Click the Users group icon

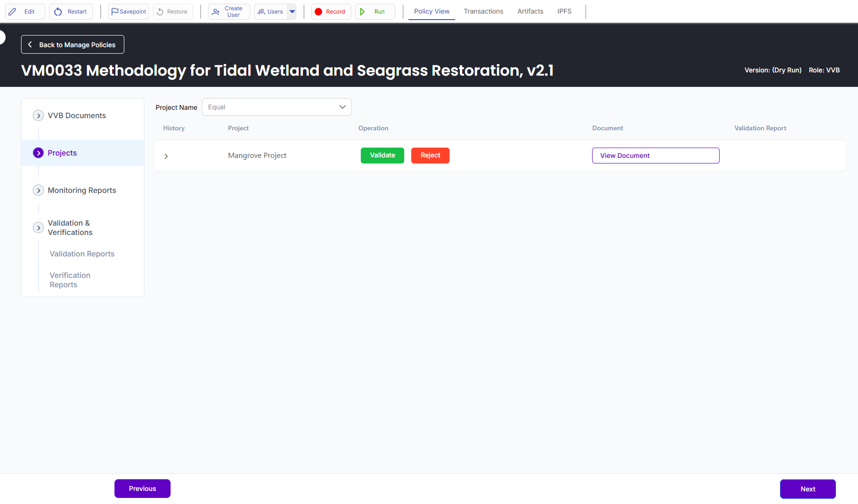click(x=261, y=12)
